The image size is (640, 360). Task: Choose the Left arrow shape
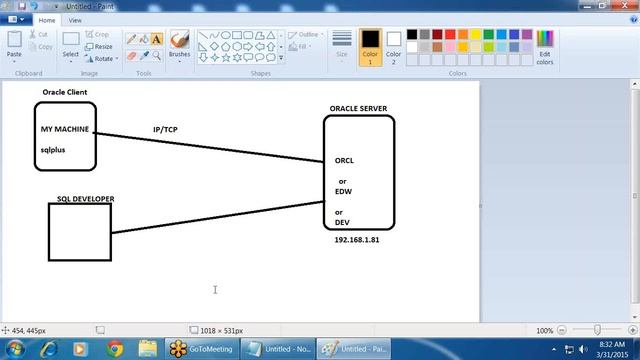pos(259,47)
